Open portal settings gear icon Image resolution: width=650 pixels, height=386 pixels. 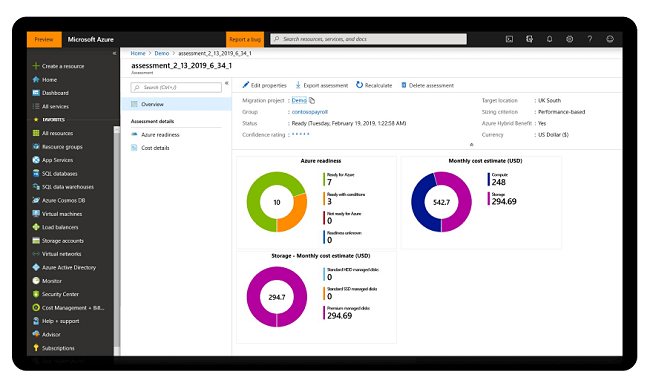tap(570, 39)
